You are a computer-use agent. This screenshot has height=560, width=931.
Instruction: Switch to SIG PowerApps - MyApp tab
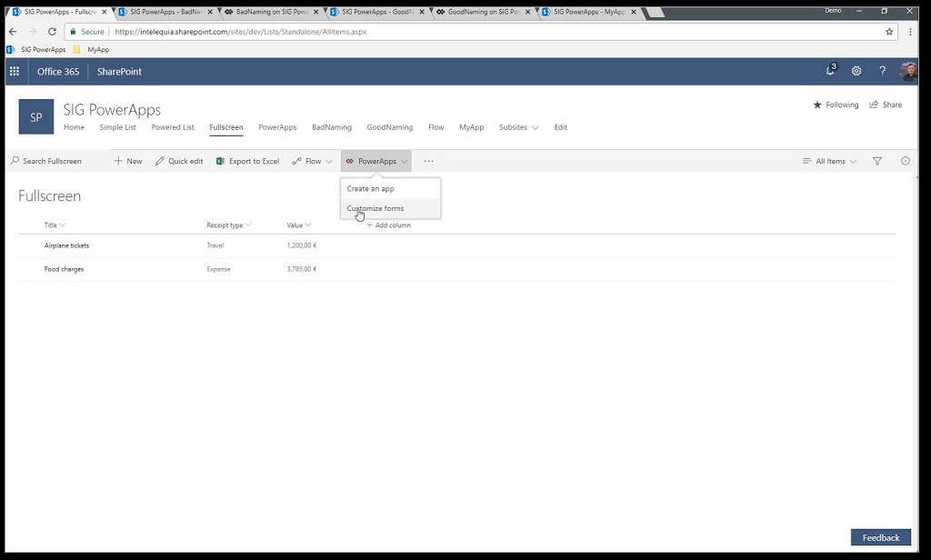pyautogui.click(x=588, y=12)
